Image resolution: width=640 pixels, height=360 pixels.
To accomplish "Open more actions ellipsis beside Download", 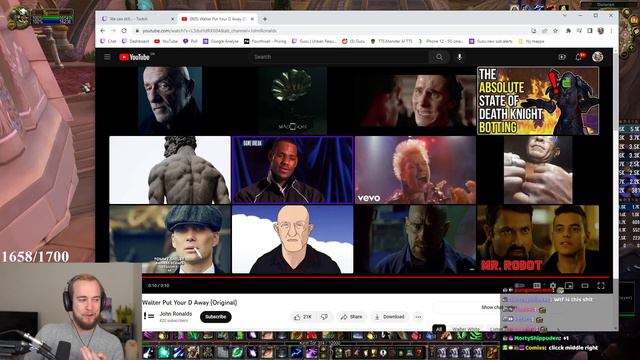I will 418,317.
